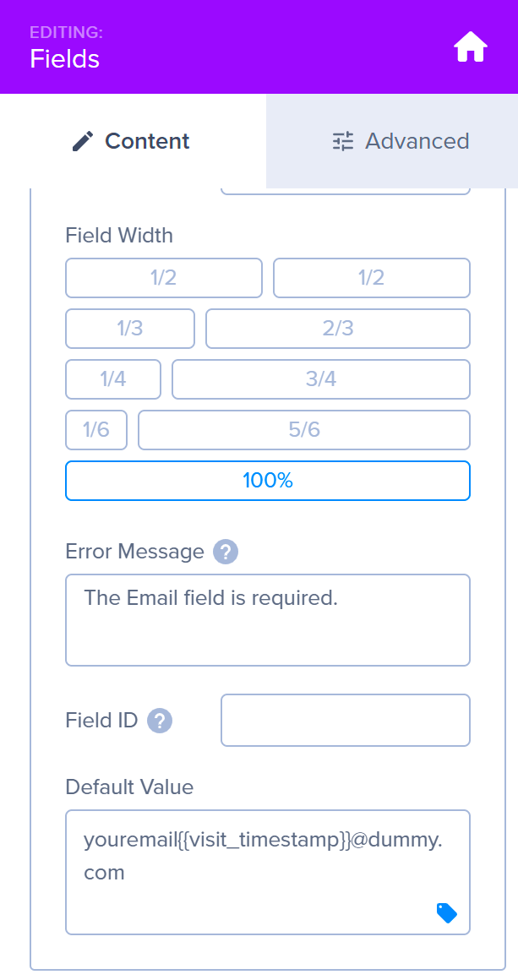Switch to the Content tab

[129, 141]
